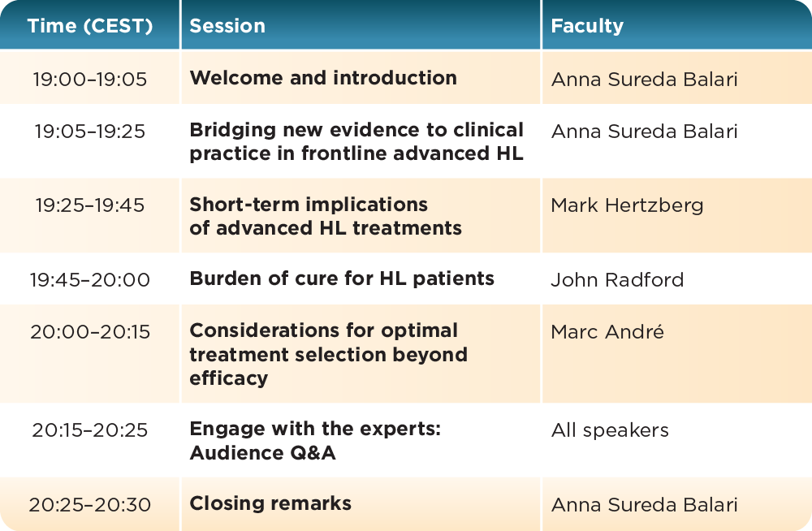Click the All speakers faculty entry
The width and height of the screenshot is (812, 531).
click(610, 430)
